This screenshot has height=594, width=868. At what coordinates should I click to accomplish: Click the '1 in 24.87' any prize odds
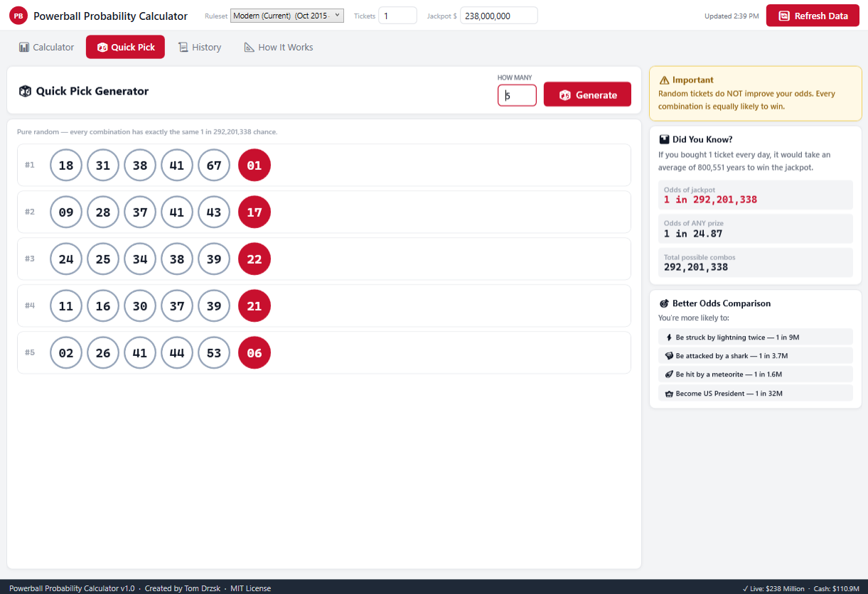point(693,234)
